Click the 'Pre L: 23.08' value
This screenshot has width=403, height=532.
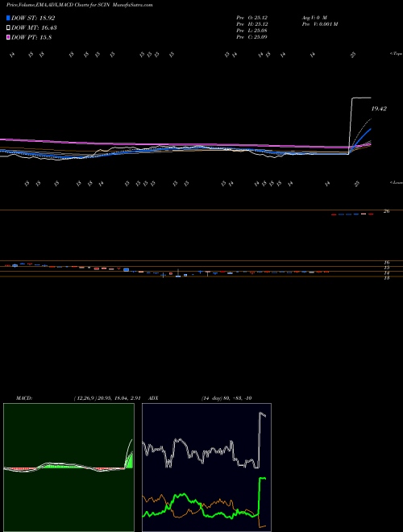(x=252, y=30)
